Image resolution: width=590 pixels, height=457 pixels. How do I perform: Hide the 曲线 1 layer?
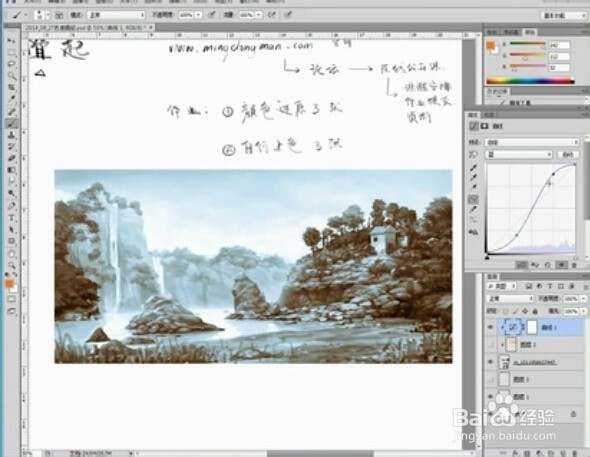pyautogui.click(x=490, y=328)
